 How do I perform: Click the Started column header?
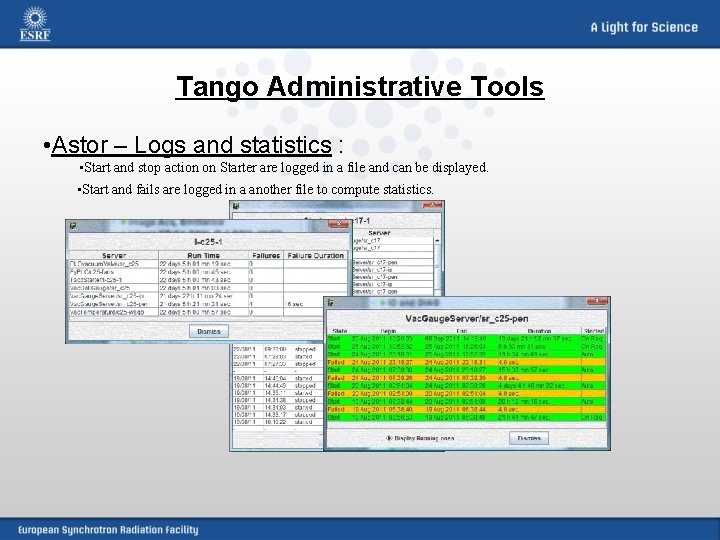(594, 331)
